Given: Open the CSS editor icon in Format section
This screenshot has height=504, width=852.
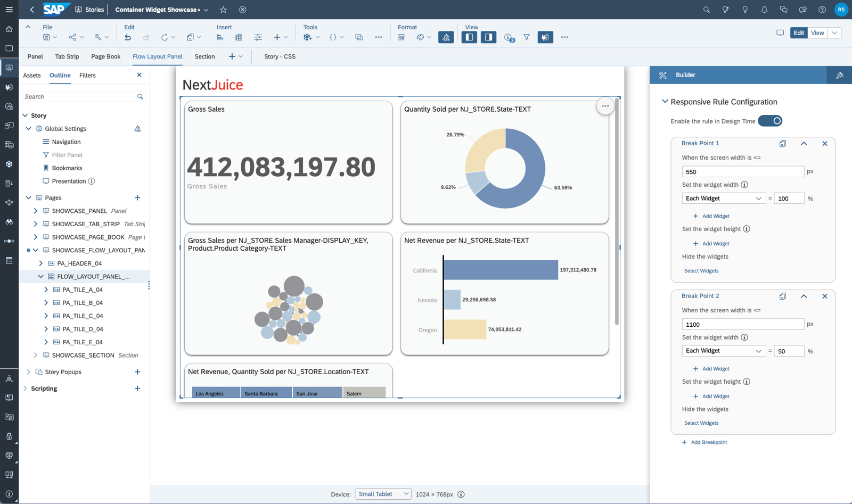Looking at the screenshot, I should coord(446,37).
